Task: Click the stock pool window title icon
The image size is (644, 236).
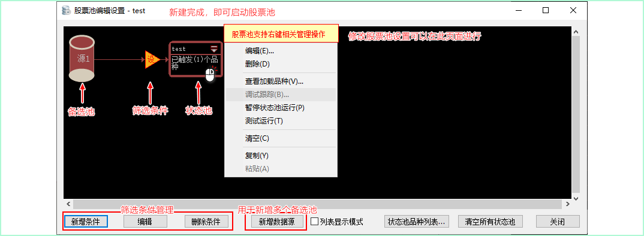Action: 66,11
